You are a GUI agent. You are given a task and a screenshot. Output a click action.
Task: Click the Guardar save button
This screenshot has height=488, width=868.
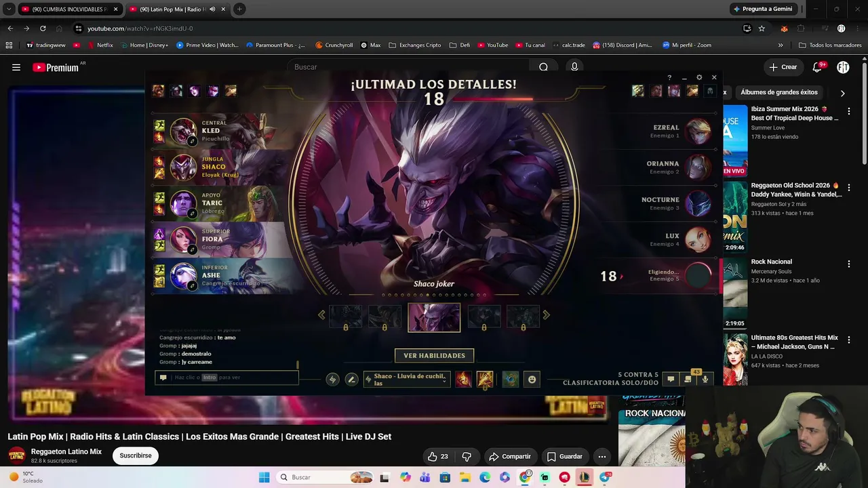point(565,457)
